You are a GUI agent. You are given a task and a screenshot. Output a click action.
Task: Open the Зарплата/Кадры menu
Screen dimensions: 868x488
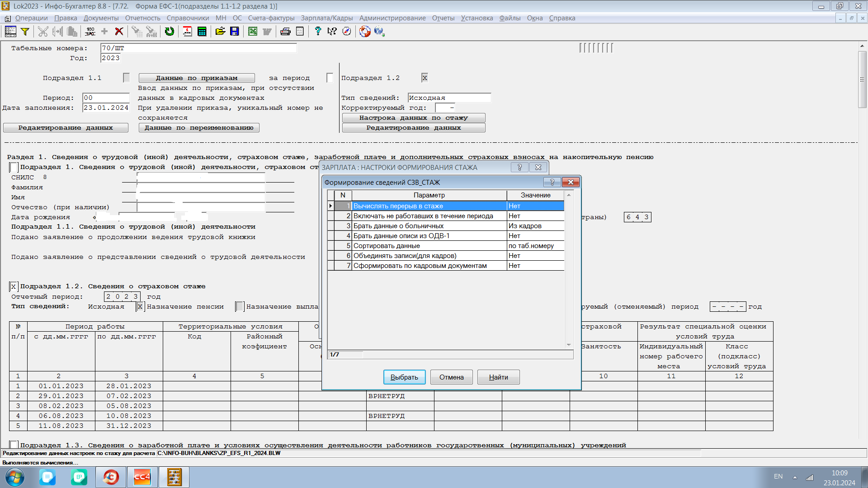pos(327,18)
